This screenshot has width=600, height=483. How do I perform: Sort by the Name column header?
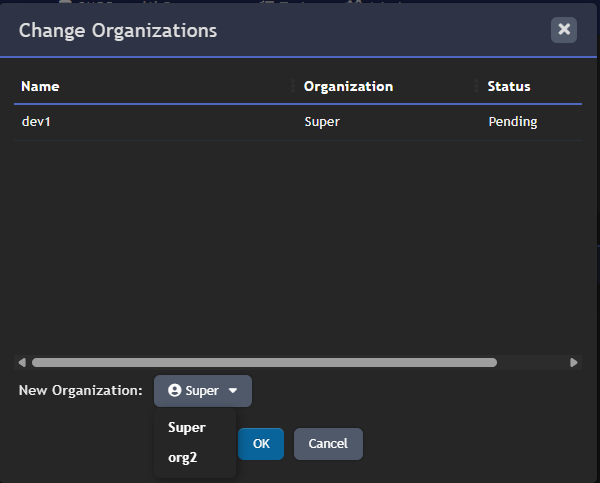[40, 86]
